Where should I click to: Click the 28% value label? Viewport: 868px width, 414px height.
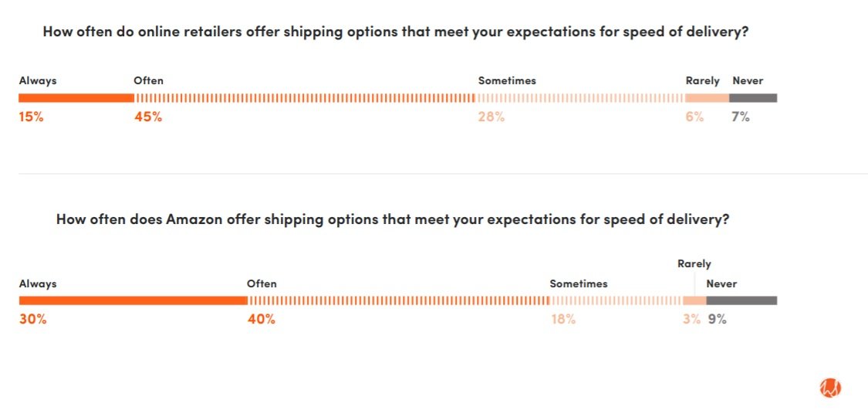[x=491, y=117]
